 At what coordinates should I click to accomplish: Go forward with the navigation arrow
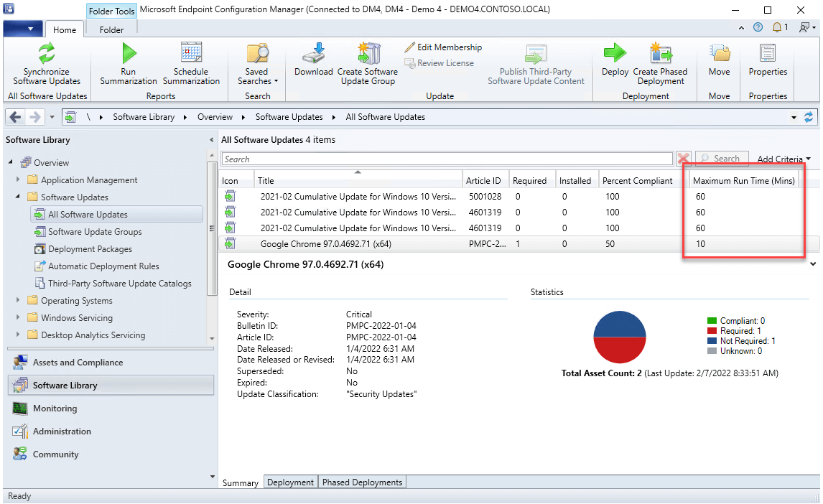pos(34,117)
